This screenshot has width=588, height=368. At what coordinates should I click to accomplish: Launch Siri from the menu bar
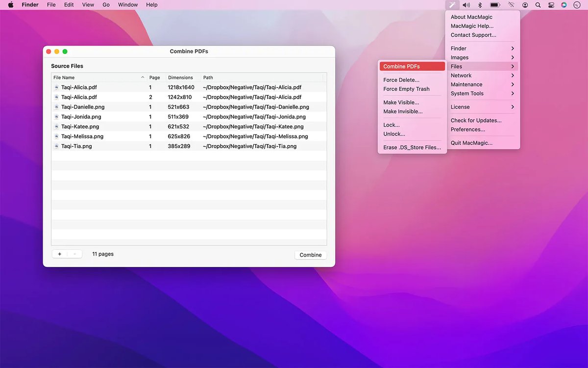pos(564,5)
